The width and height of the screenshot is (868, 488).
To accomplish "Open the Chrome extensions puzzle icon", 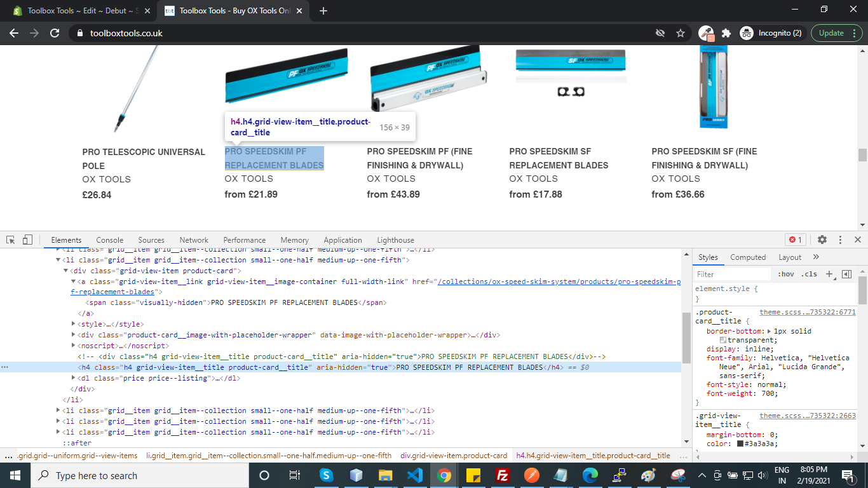I will tap(726, 33).
